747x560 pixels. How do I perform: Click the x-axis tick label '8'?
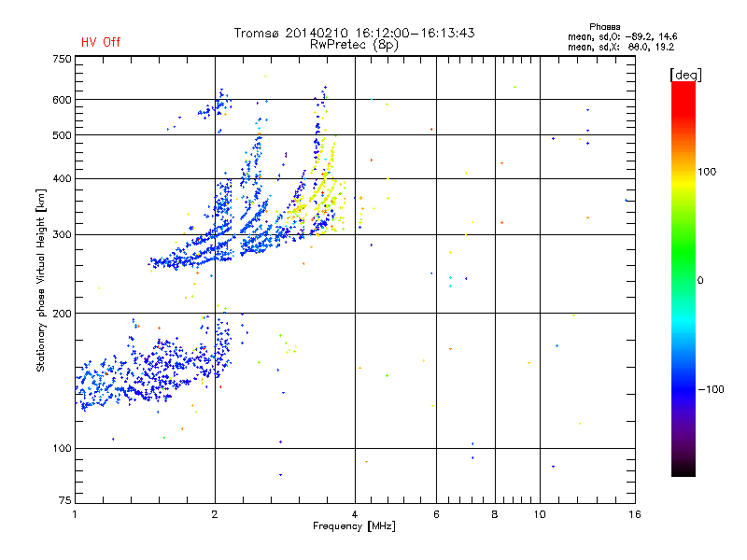tap(495, 514)
